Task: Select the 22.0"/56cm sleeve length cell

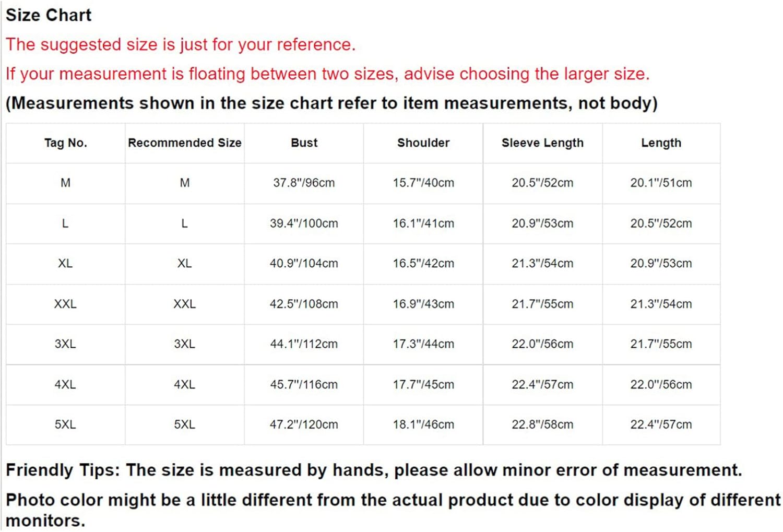Action: (x=543, y=344)
